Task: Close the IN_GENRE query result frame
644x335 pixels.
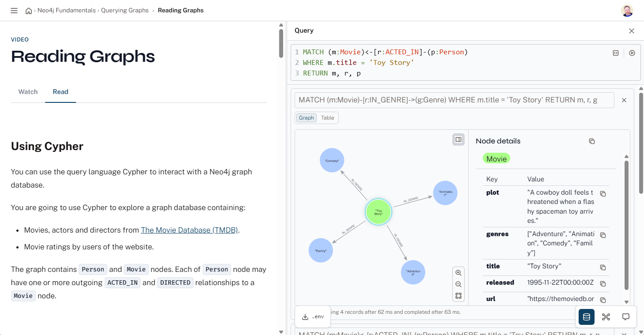Action: point(624,100)
